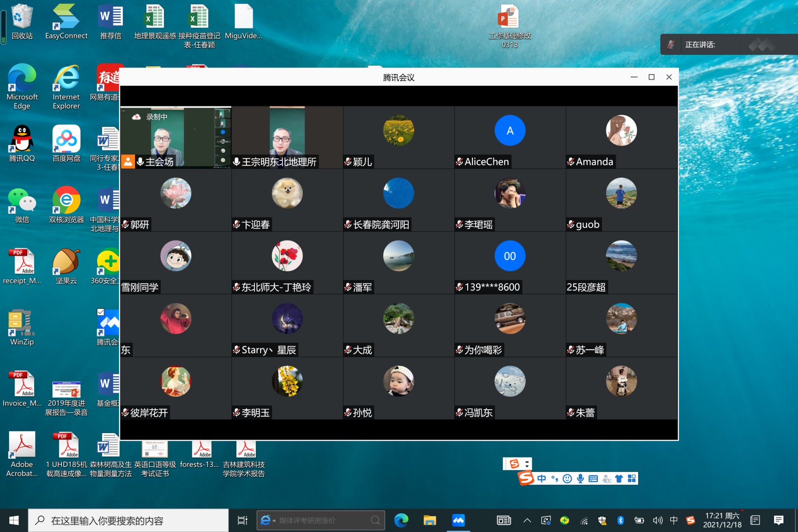Open the Sogou emoji smiley panel
Viewport: 798px width, 532px height.
point(567,479)
